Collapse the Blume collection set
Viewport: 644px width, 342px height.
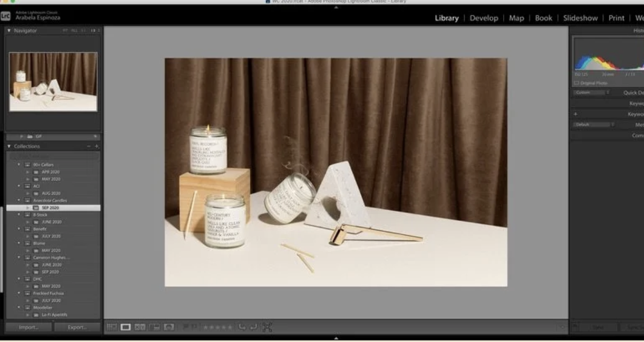click(x=19, y=243)
